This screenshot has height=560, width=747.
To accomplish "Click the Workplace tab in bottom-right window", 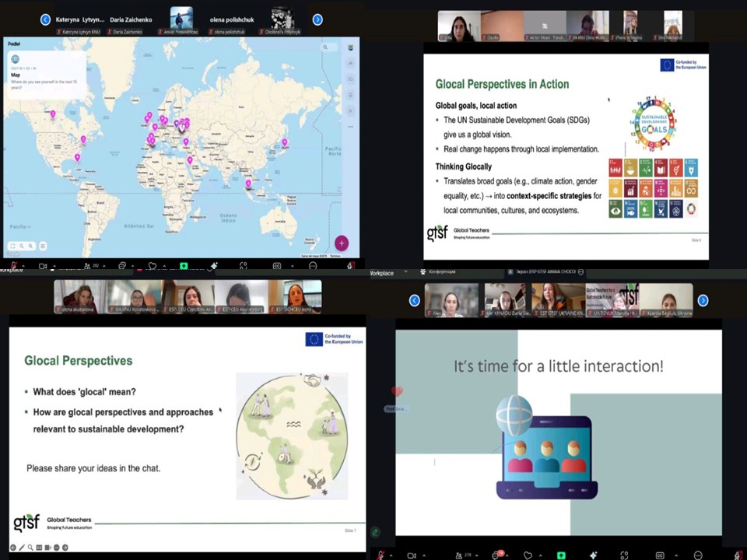I will pos(381,273).
